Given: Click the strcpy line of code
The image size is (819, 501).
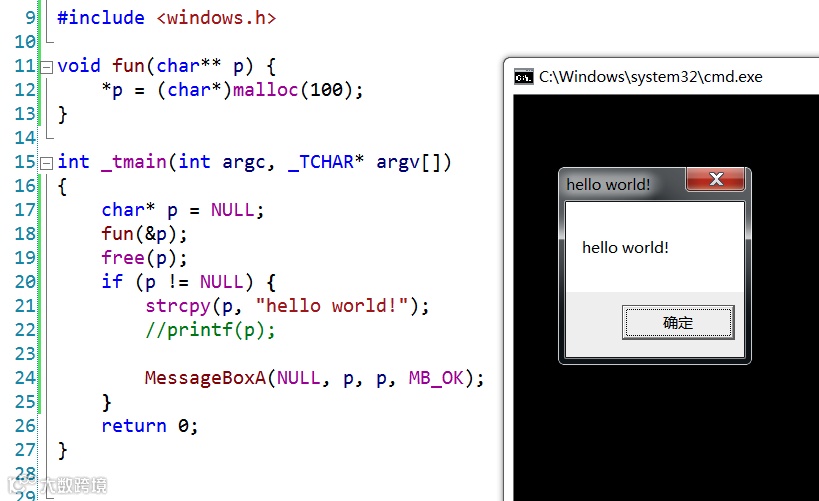Looking at the screenshot, I should click(287, 306).
